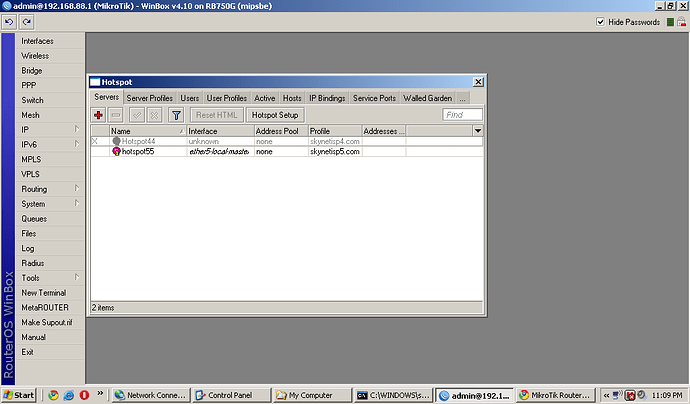Open PPP from the sidebar menu
Viewport: 690px width, 404px height.
(50, 85)
